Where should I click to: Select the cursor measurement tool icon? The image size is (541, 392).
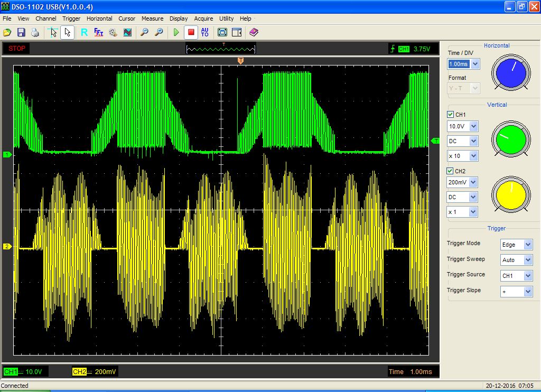(x=53, y=32)
